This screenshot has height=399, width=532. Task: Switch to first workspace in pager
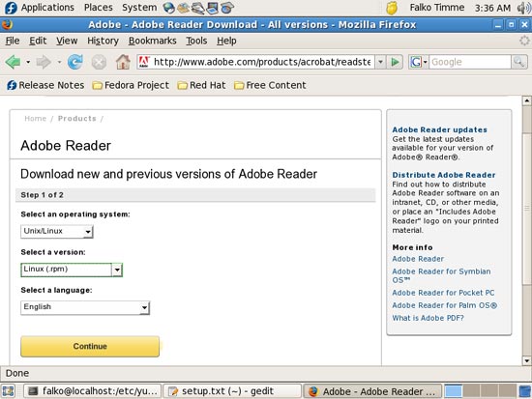pos(454,391)
